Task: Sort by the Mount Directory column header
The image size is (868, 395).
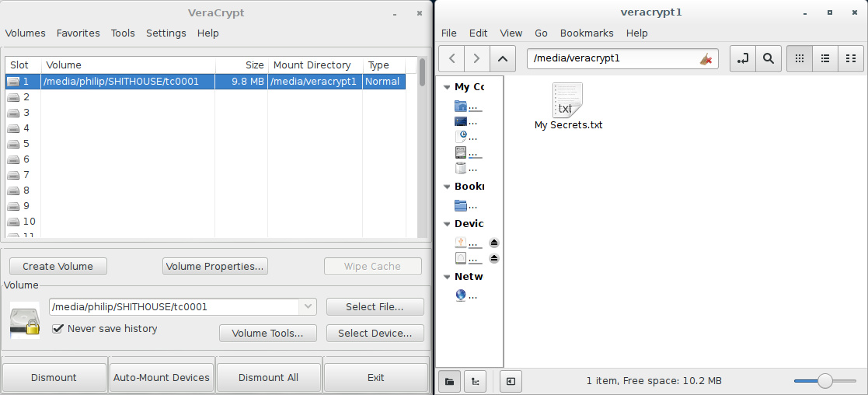Action: pos(315,65)
